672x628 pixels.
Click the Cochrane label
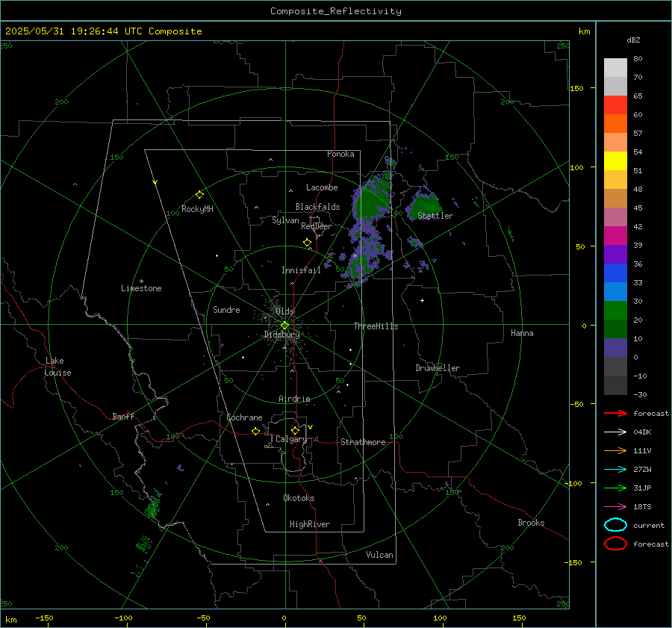click(x=244, y=417)
